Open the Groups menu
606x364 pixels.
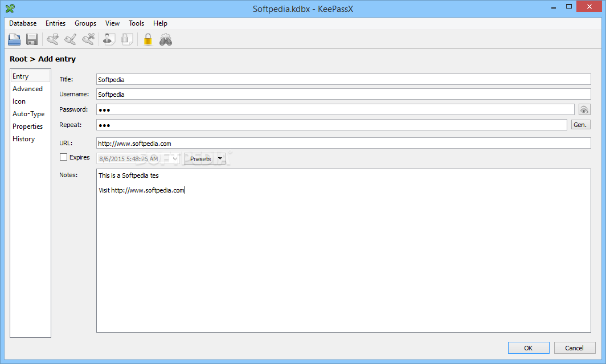[85, 23]
